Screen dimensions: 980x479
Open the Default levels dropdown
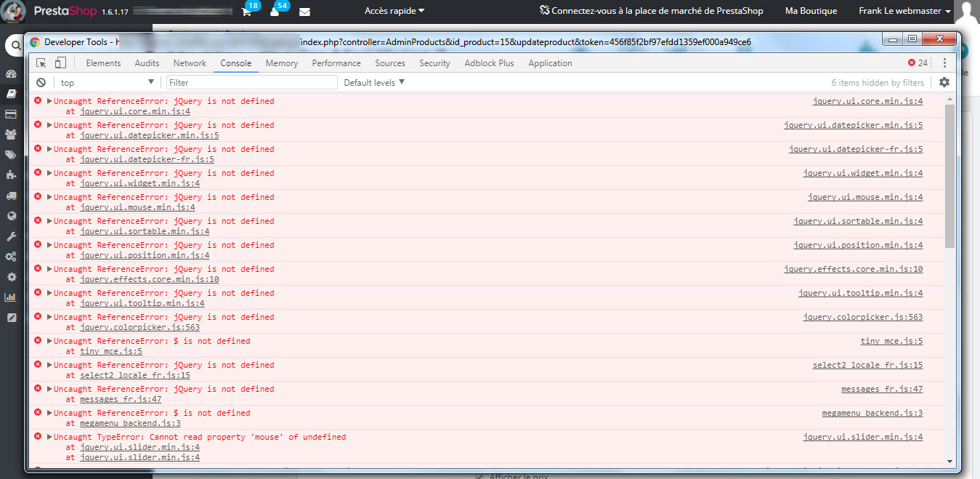click(374, 83)
